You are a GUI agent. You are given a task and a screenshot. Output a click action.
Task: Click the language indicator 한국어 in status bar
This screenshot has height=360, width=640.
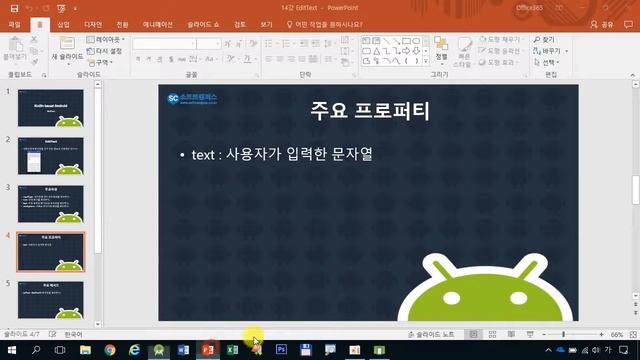[73, 334]
